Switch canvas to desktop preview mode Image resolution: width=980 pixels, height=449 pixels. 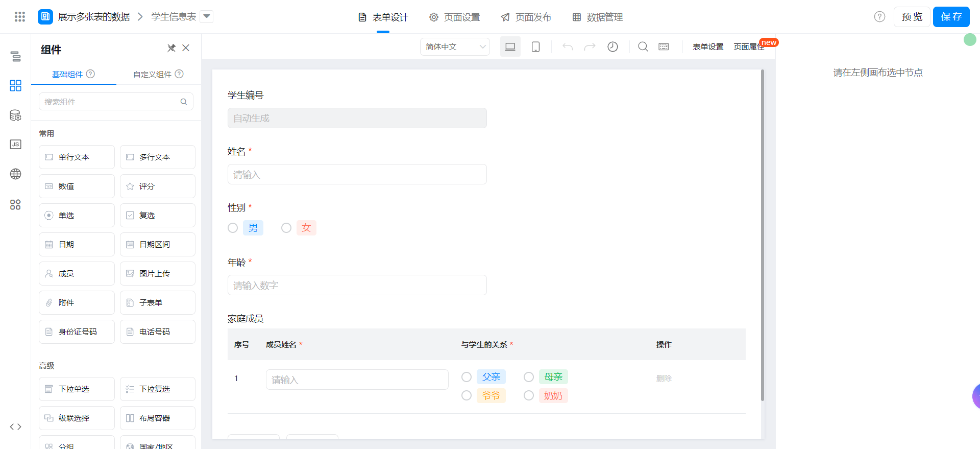click(510, 46)
